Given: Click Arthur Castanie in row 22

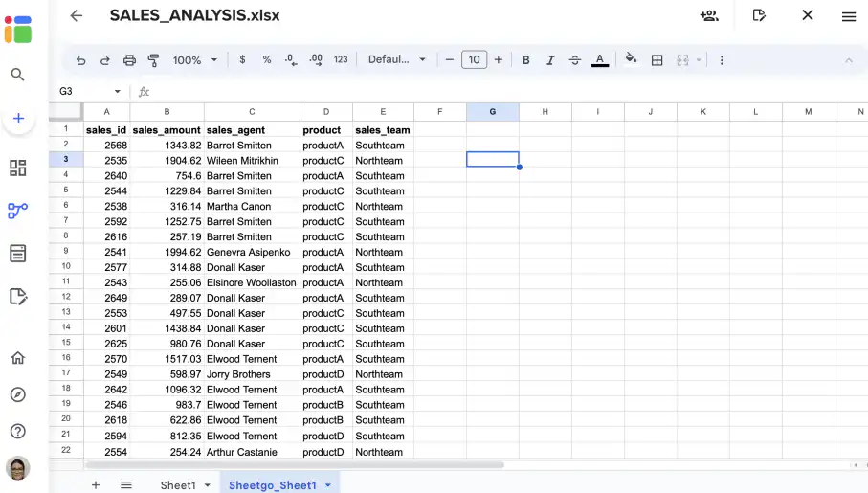Looking at the screenshot, I should pos(252,452).
